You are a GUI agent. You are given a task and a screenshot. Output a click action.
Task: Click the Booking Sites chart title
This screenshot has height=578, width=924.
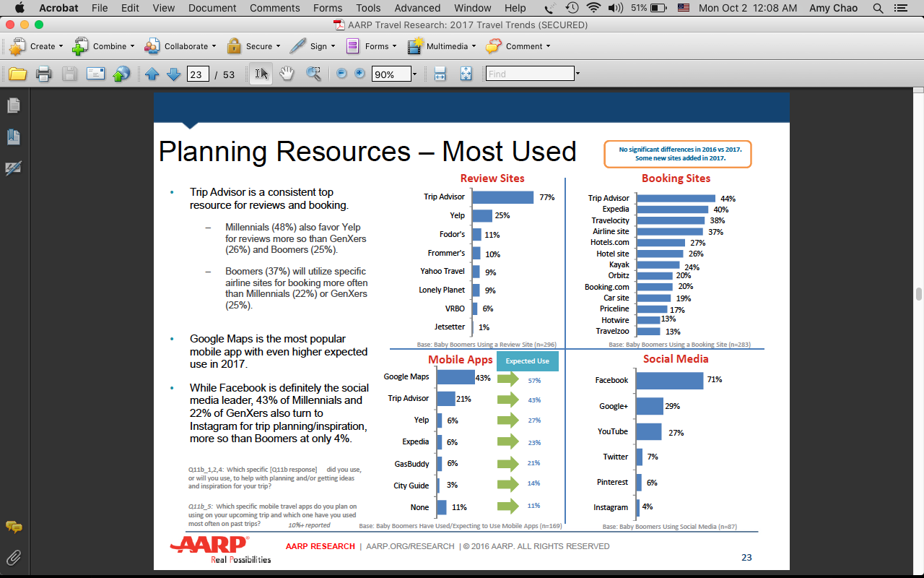coord(676,178)
